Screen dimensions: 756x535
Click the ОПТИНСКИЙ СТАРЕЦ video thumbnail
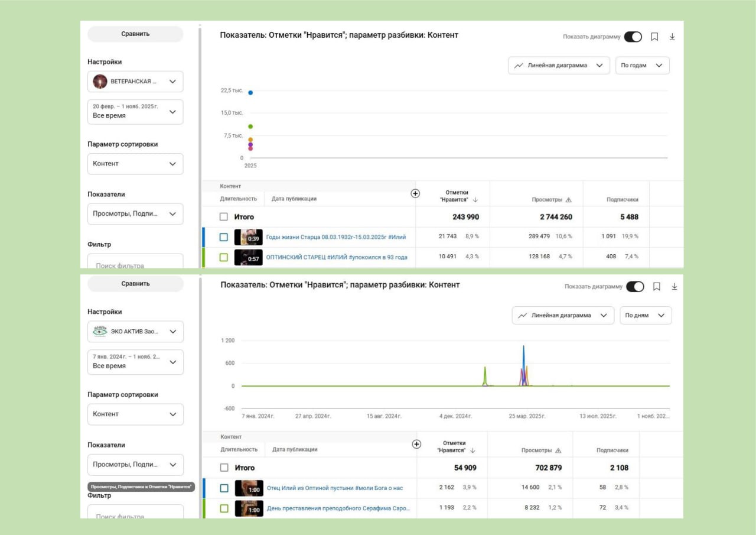click(248, 257)
